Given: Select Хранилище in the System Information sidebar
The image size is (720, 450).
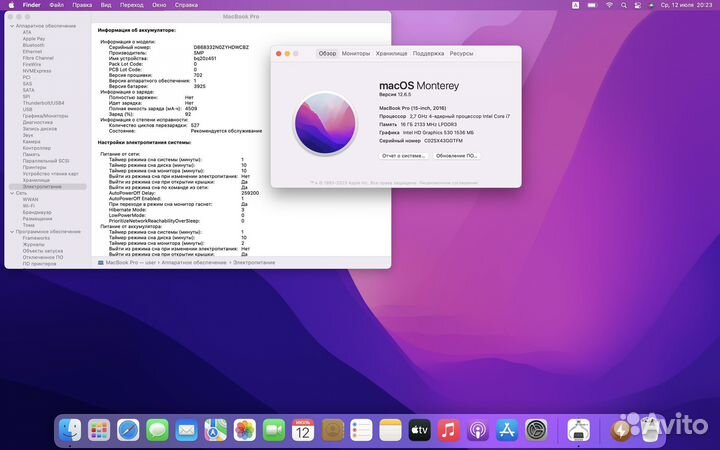Looking at the screenshot, I should tap(36, 180).
